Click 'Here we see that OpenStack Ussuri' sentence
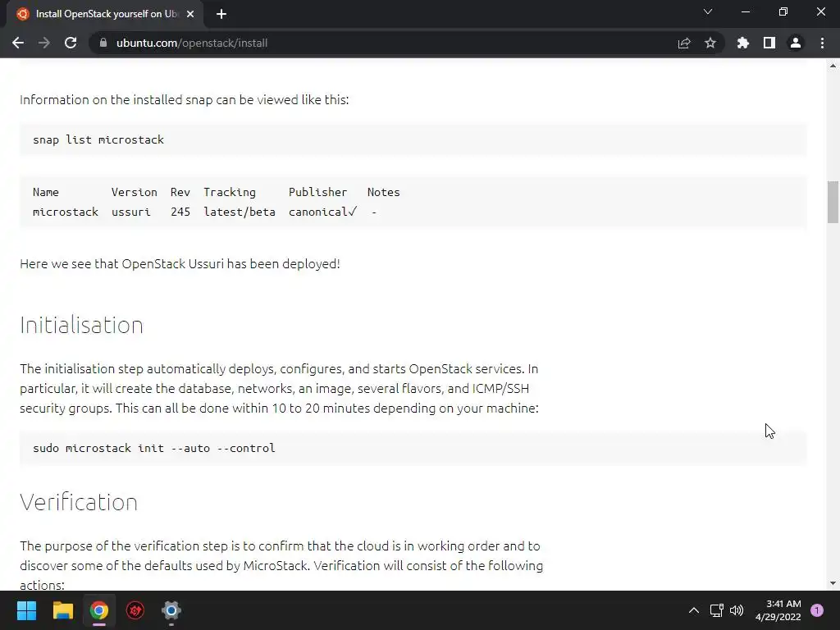840x630 pixels. pos(180,264)
